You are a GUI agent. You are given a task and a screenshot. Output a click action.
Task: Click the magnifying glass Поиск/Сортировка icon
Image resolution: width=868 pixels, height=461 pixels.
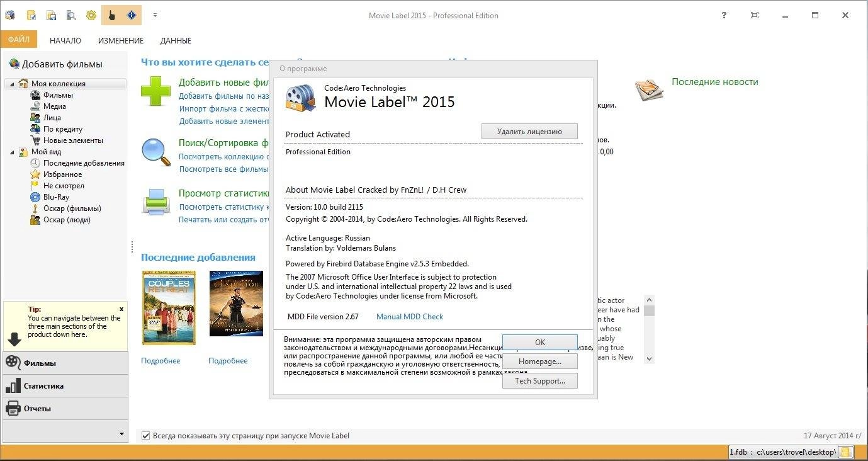[x=155, y=152]
